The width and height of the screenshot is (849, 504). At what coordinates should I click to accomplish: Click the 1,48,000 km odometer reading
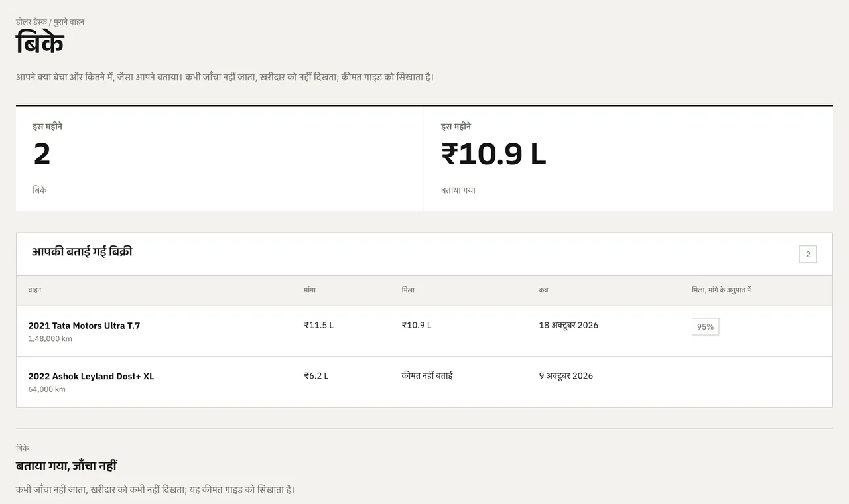point(50,339)
